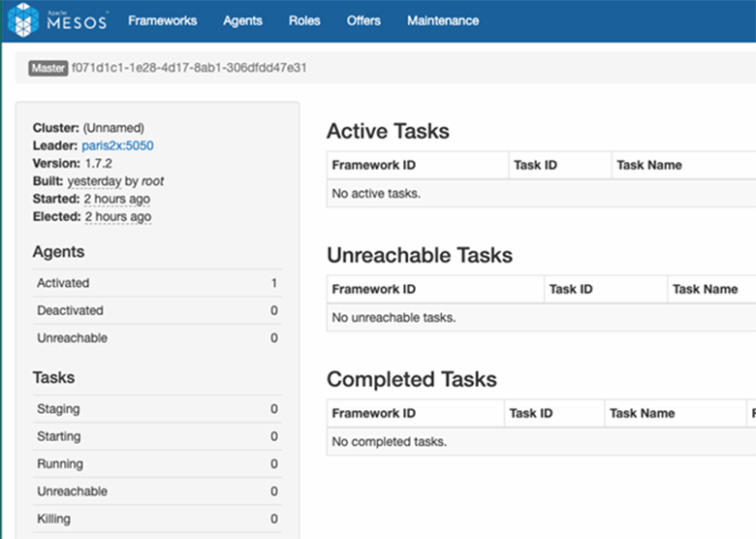The image size is (756, 539).
Task: Click the Apache Mesos logo icon
Action: 24,20
